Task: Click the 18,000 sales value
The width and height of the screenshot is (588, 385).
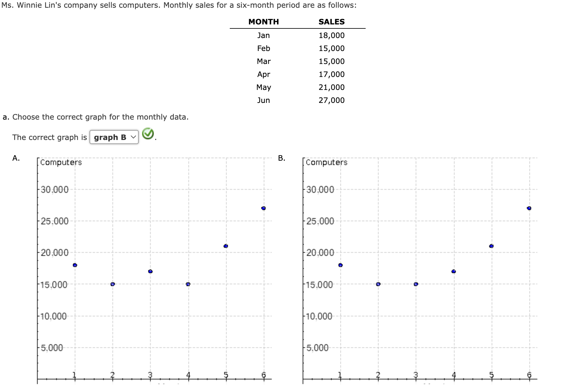Action: point(331,35)
